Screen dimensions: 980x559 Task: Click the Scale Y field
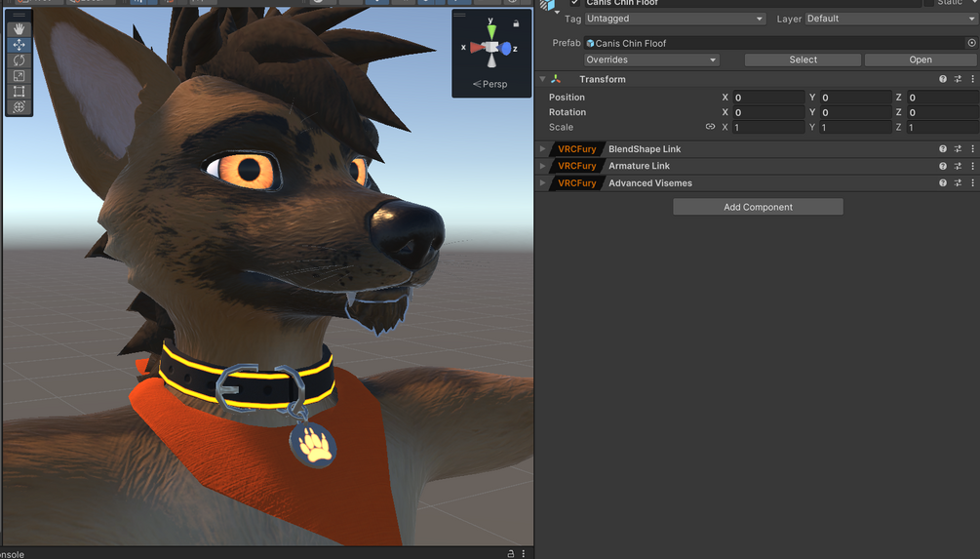[855, 127]
